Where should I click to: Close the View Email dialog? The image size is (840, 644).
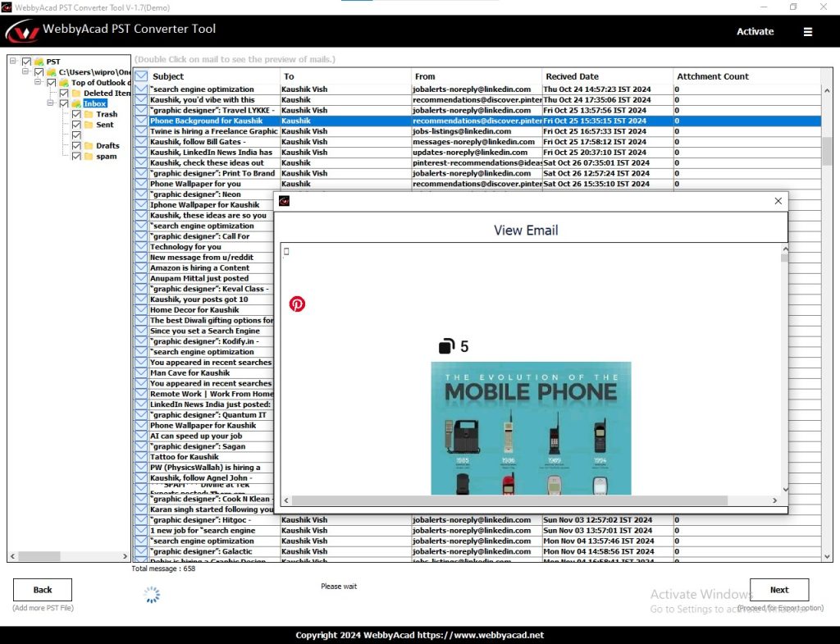(778, 201)
